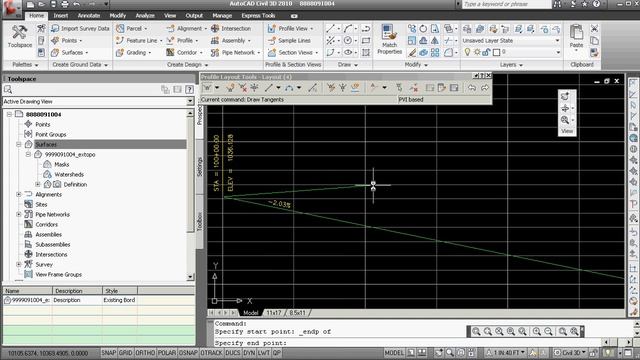Click the Pipe Network tool

tap(236, 53)
